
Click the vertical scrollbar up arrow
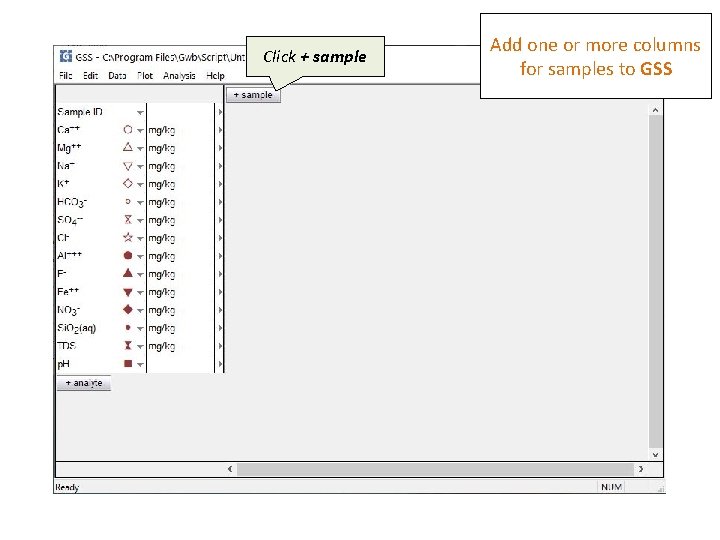click(x=655, y=110)
